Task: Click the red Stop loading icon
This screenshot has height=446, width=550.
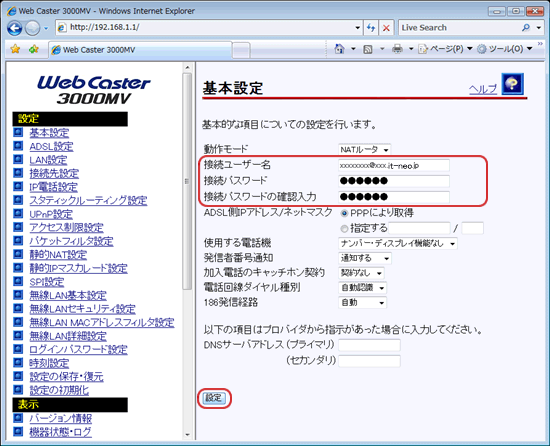Action: [386, 28]
